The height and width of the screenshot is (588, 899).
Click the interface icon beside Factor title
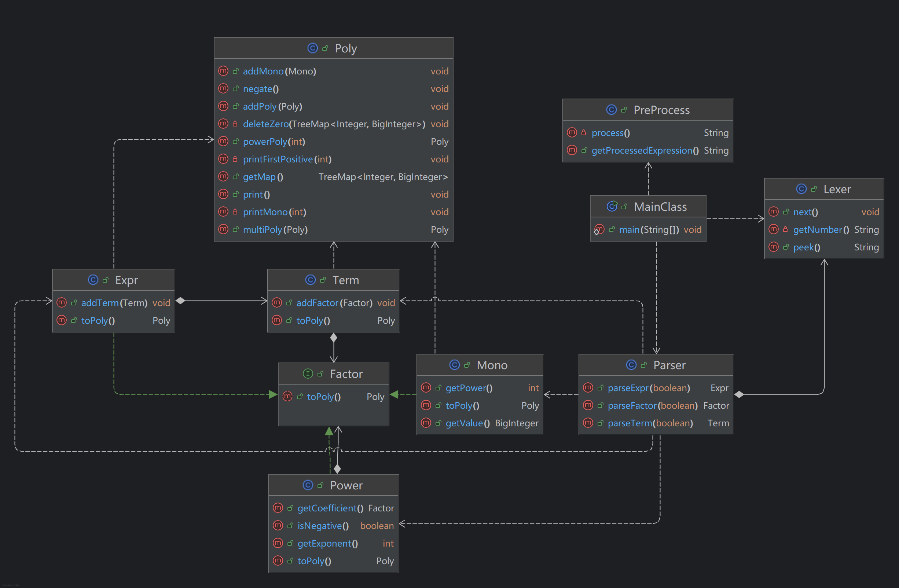(308, 374)
